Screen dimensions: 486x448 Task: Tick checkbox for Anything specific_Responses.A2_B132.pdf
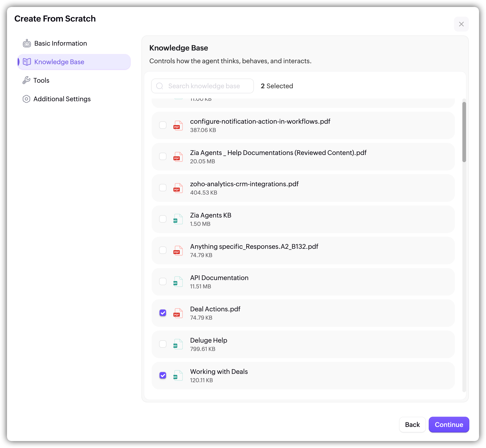163,250
